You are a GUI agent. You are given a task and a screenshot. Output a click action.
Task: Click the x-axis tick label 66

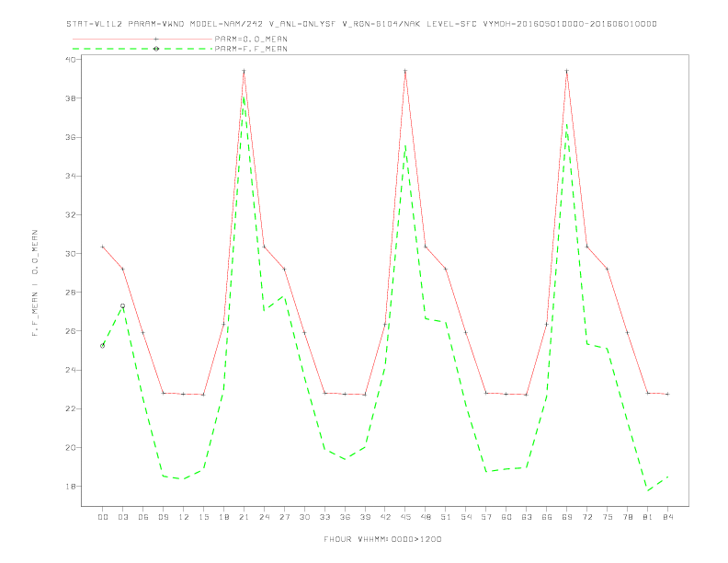point(547,517)
